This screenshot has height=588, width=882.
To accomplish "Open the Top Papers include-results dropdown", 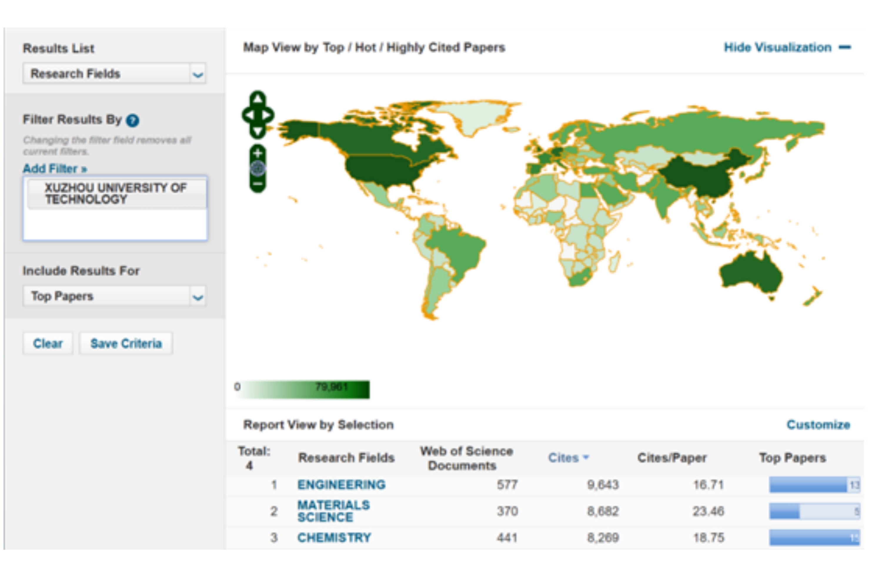I will (198, 297).
